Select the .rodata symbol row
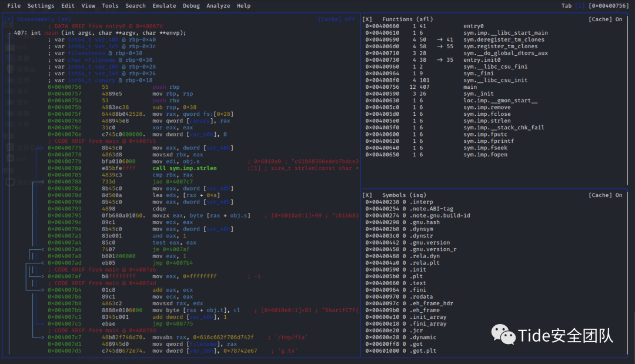The width and height of the screenshot is (635, 364). click(399, 297)
